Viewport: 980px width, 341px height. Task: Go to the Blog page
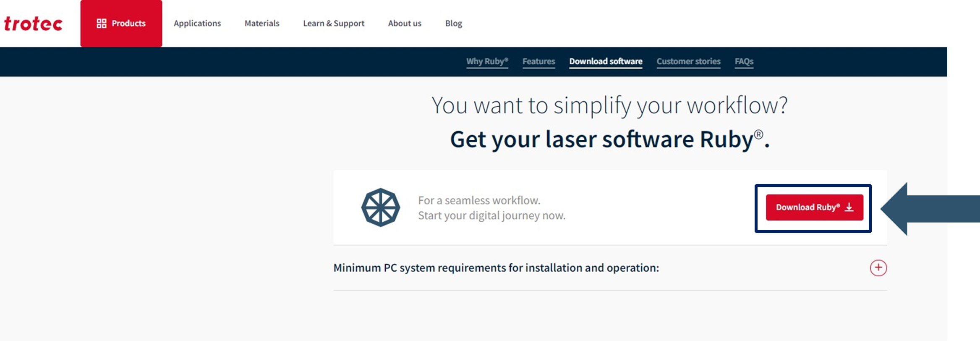(x=454, y=24)
